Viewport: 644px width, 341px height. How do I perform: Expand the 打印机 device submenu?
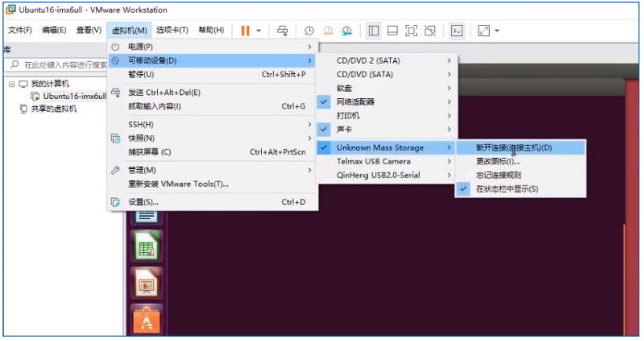pos(387,115)
